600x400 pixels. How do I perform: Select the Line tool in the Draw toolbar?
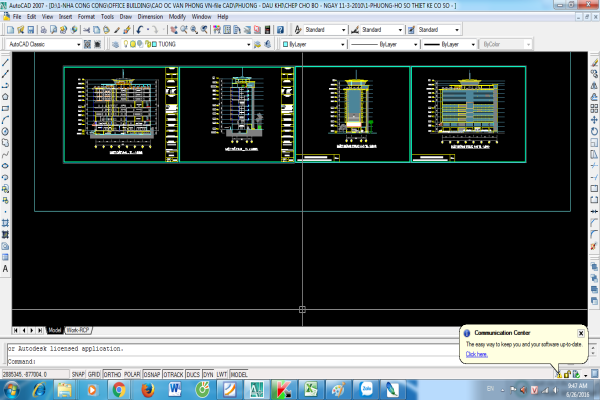click(x=5, y=62)
